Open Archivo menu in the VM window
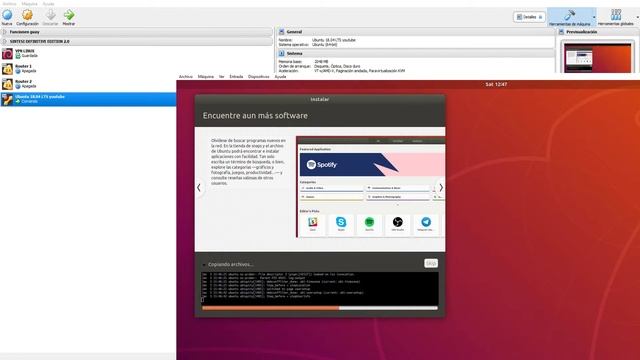 (186, 77)
